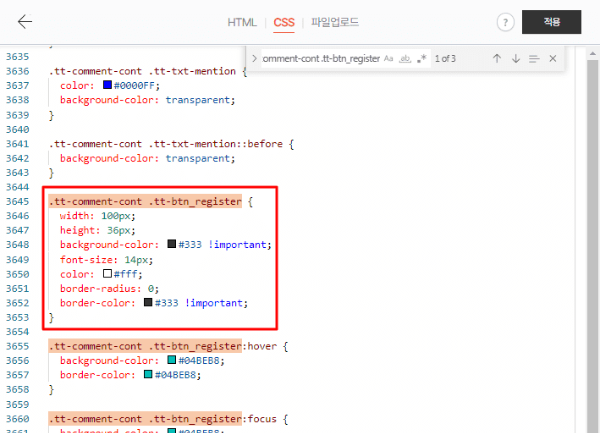Click the highlighted .tt-btn_register selector on line 3645

[195, 202]
